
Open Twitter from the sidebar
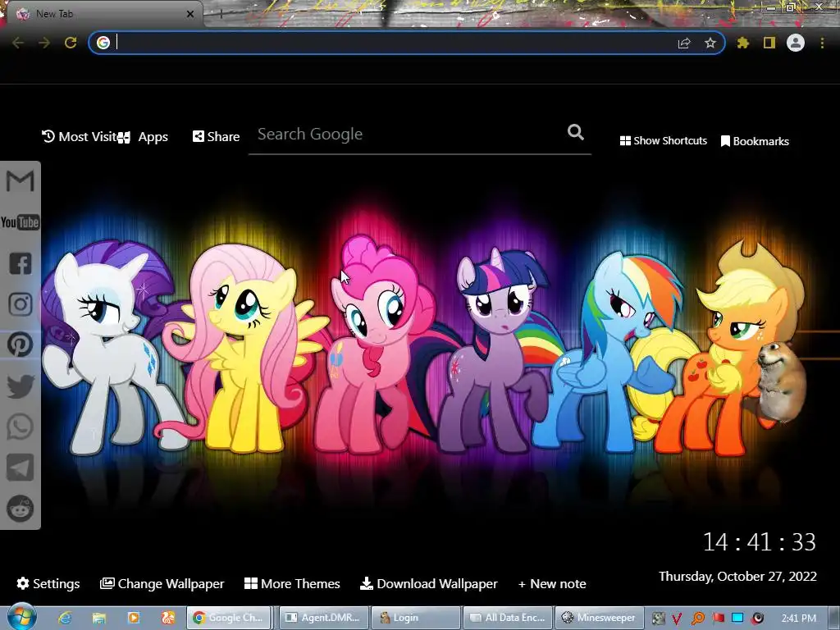tap(21, 386)
